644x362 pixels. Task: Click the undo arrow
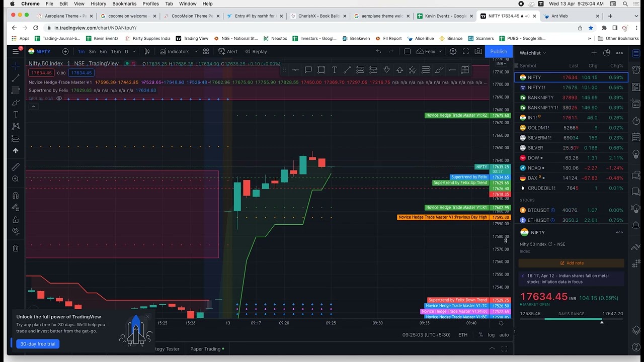tap(378, 51)
